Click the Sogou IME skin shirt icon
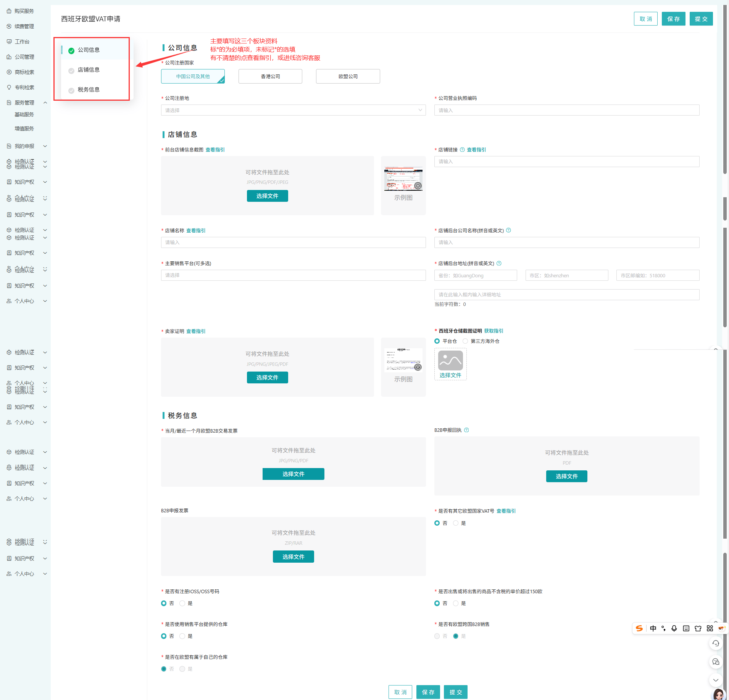Image resolution: width=729 pixels, height=700 pixels. (698, 628)
